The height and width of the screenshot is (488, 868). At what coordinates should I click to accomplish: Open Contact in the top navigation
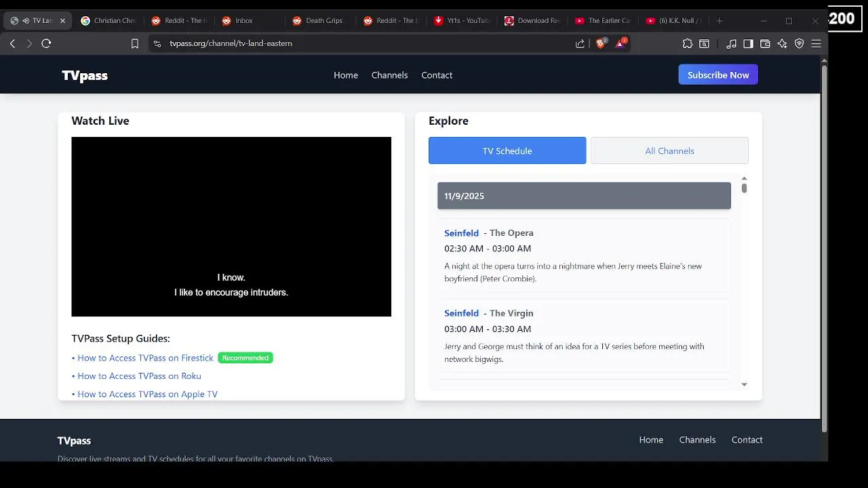(x=437, y=75)
